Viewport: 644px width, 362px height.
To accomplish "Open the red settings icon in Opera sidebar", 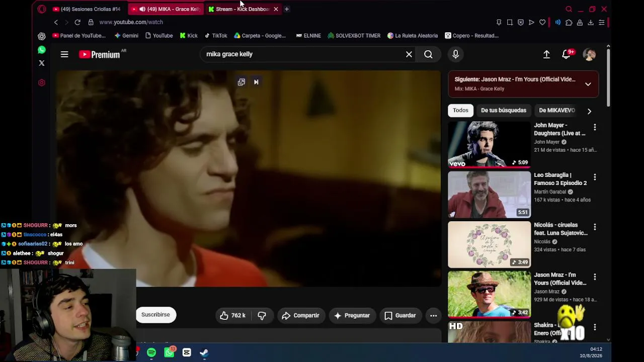I will 42,83.
